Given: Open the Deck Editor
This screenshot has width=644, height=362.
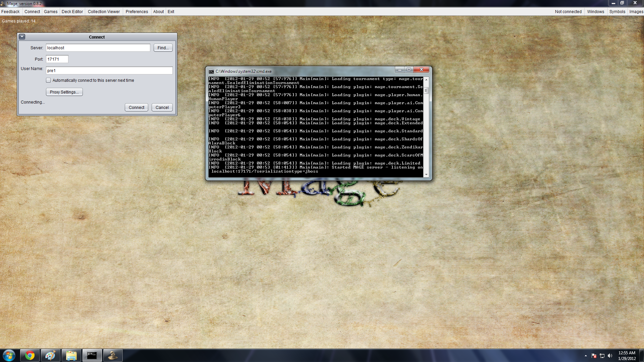Looking at the screenshot, I should tap(72, 12).
